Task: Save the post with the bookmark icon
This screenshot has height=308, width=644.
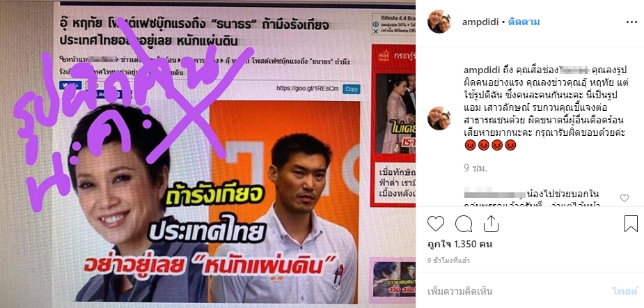Action: [x=631, y=224]
